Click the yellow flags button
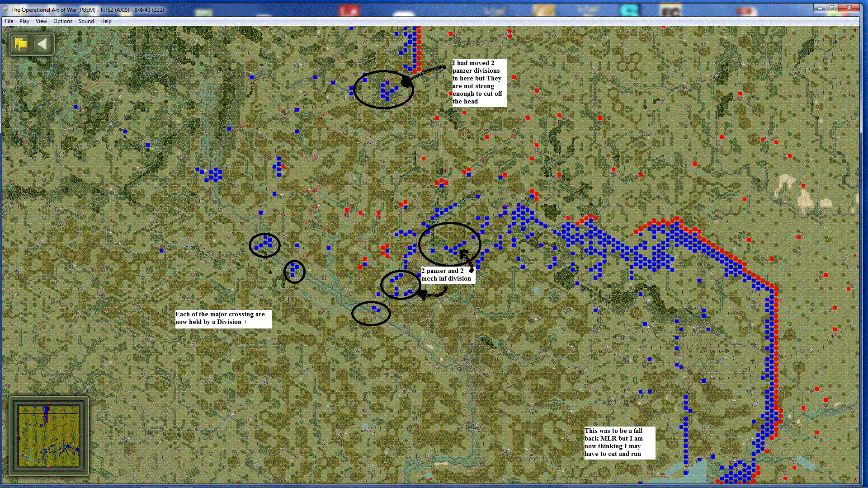 tap(21, 44)
